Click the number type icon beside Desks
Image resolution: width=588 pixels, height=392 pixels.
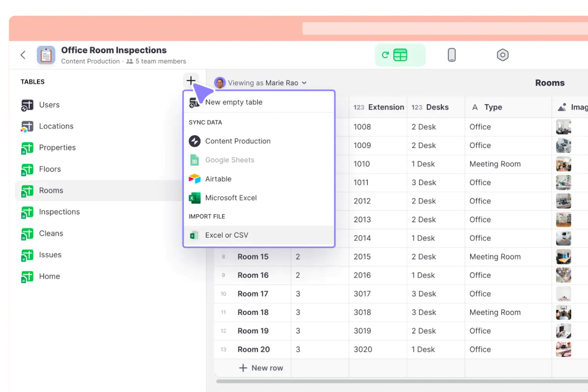click(x=417, y=107)
